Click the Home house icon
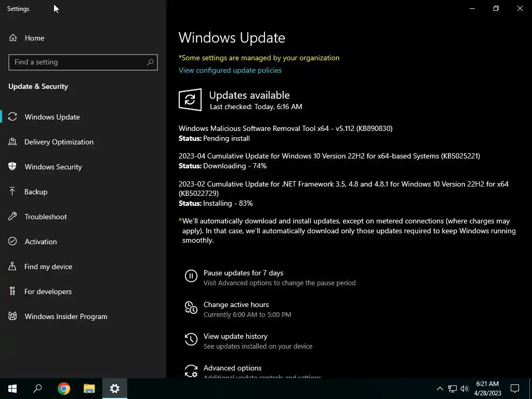The image size is (532, 399). pyautogui.click(x=13, y=38)
